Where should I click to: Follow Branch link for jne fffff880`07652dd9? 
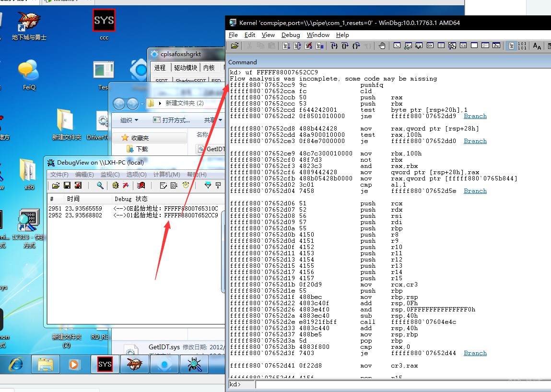click(475, 116)
